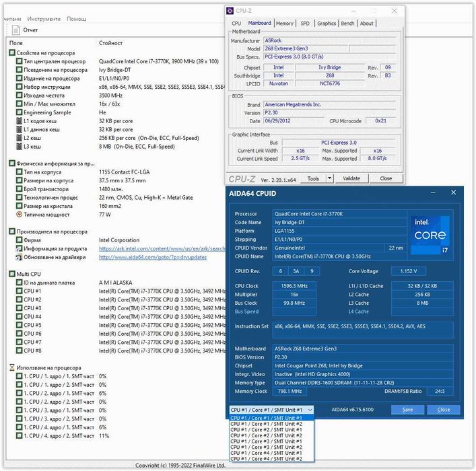Click icon beside Свойства на процесора heading
Viewport: 476px width, 471px height.
click(12, 52)
